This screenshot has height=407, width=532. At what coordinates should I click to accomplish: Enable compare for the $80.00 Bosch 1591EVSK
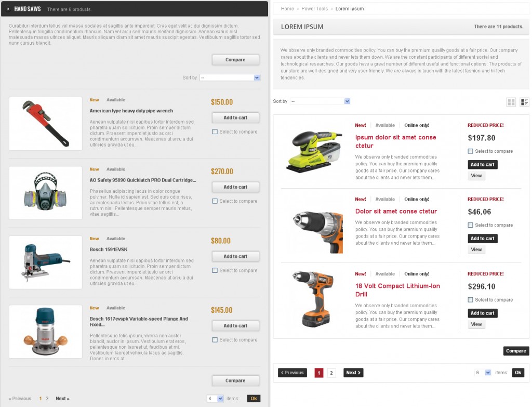click(x=215, y=271)
